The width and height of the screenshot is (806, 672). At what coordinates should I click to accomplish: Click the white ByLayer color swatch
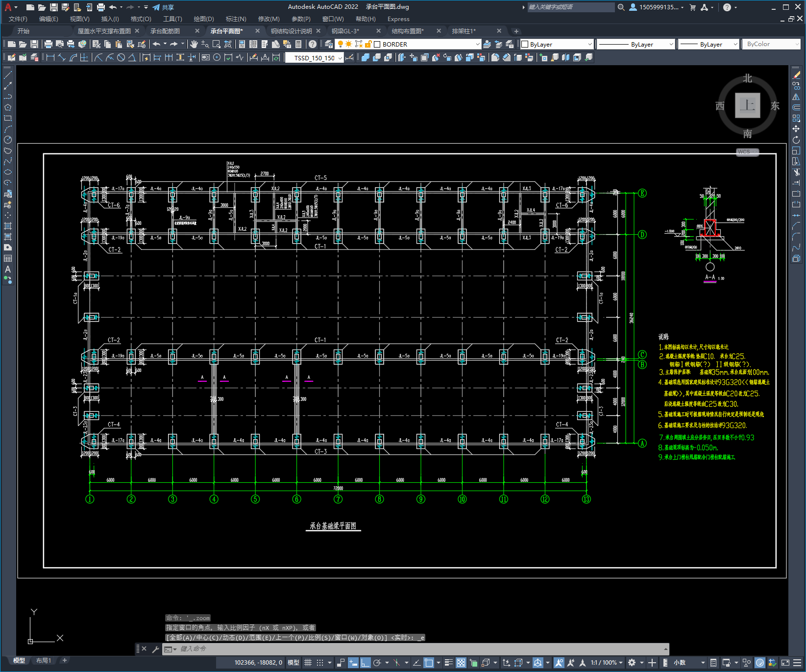[x=525, y=44]
